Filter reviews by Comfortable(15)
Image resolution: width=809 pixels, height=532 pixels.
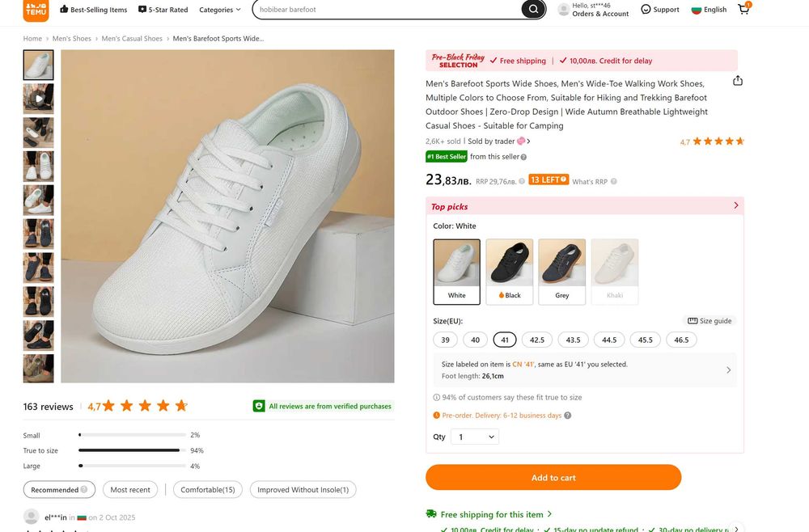coord(207,490)
